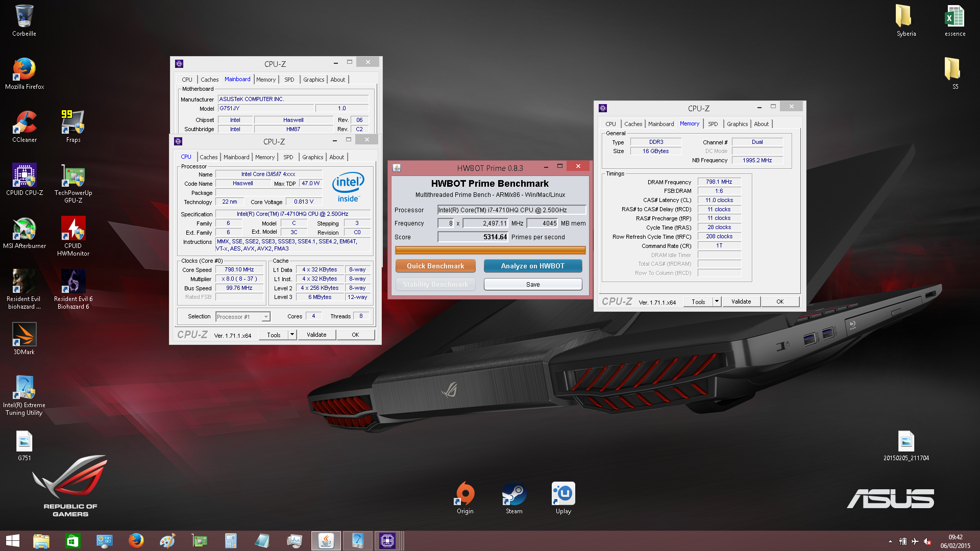Select the G751 image file on the desktop
This screenshot has height=551, width=980.
pyautogui.click(x=24, y=446)
